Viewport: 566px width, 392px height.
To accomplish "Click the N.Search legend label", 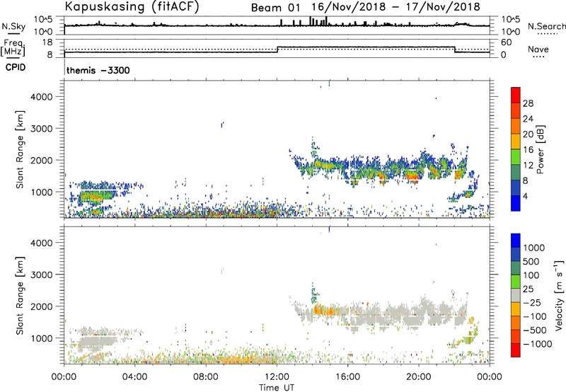I will tap(546, 26).
